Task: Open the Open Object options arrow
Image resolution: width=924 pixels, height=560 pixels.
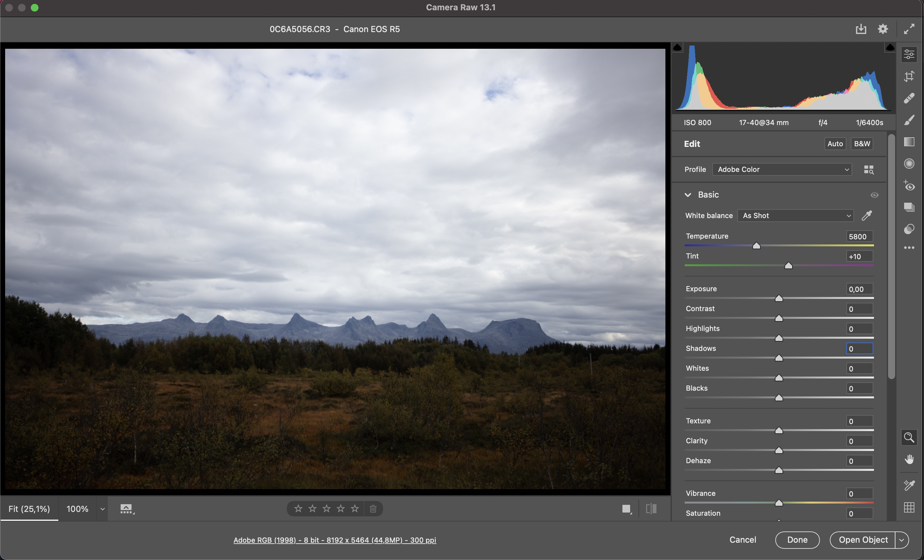Action: click(902, 540)
